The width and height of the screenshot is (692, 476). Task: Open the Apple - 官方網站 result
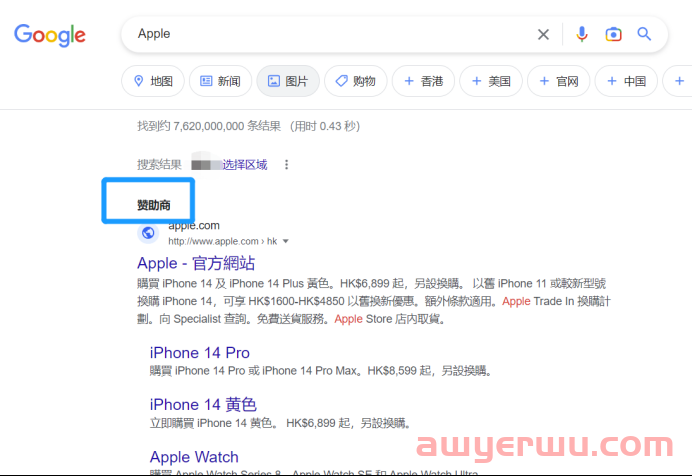(x=196, y=263)
